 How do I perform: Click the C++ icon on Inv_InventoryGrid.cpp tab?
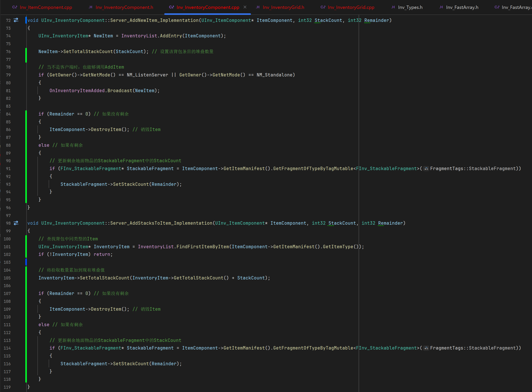click(323, 7)
